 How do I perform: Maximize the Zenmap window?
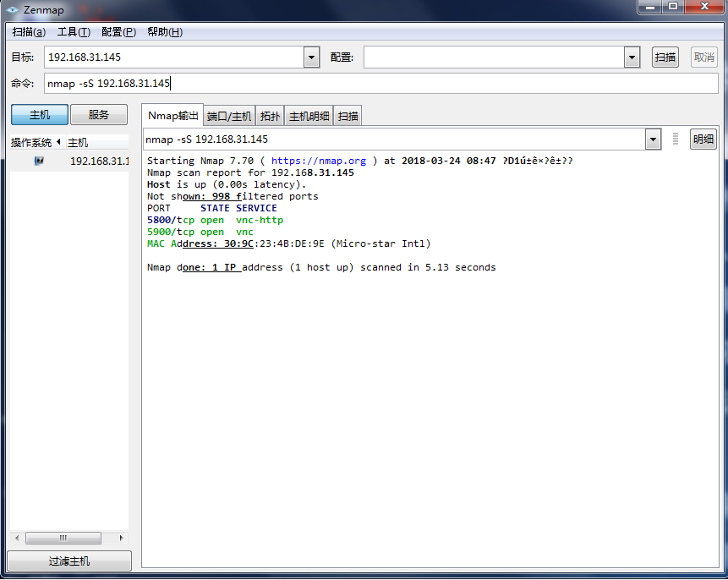pos(673,7)
